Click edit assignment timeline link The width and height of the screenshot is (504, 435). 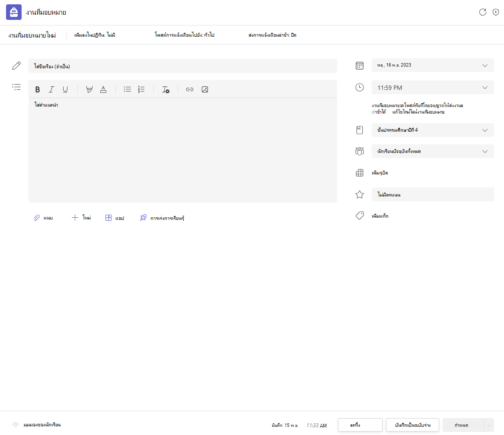coord(418,112)
